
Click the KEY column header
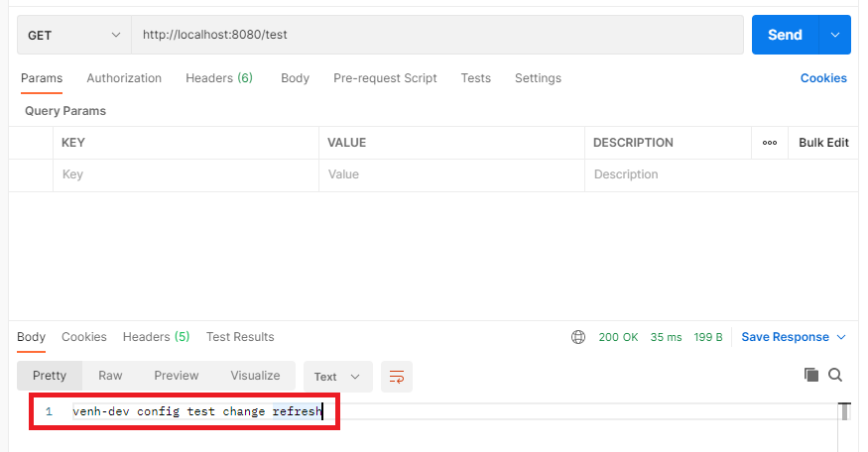[73, 143]
